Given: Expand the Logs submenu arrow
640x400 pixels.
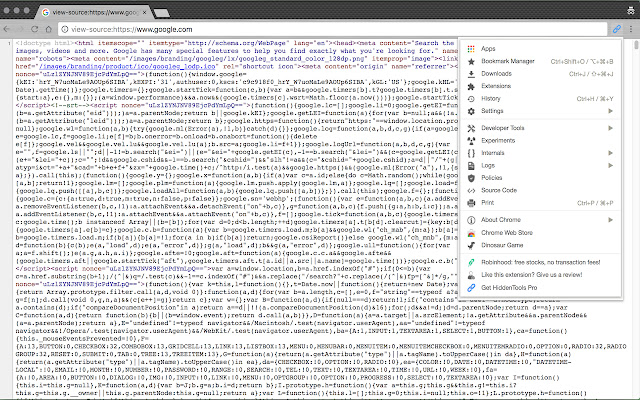Looking at the screenshot, I should pyautogui.click(x=610, y=166).
